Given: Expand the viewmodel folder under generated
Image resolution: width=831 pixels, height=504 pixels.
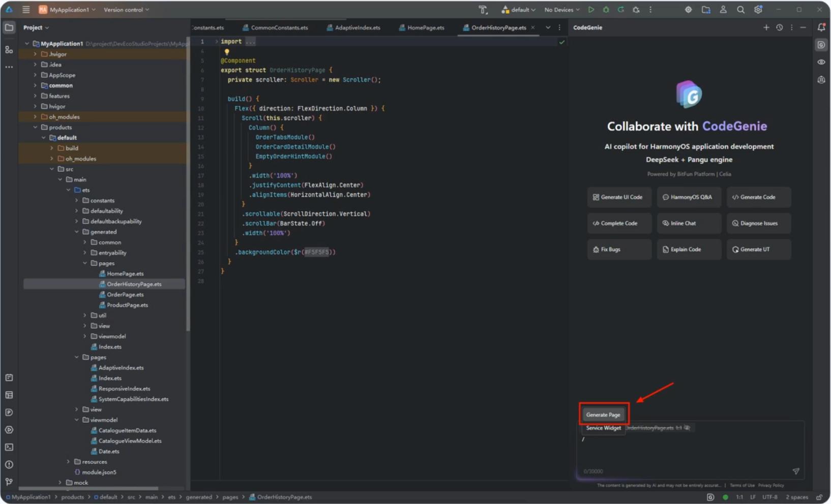Looking at the screenshot, I should (x=85, y=336).
